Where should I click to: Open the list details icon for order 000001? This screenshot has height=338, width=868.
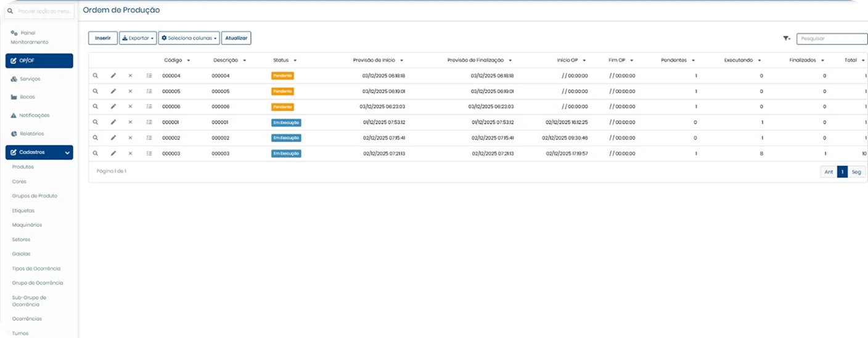[x=149, y=122]
